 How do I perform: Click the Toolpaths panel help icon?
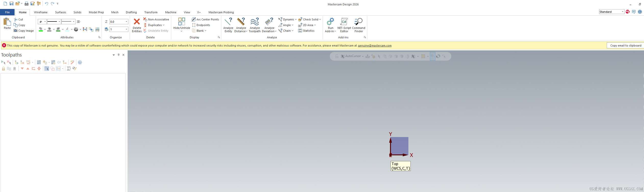click(80, 62)
